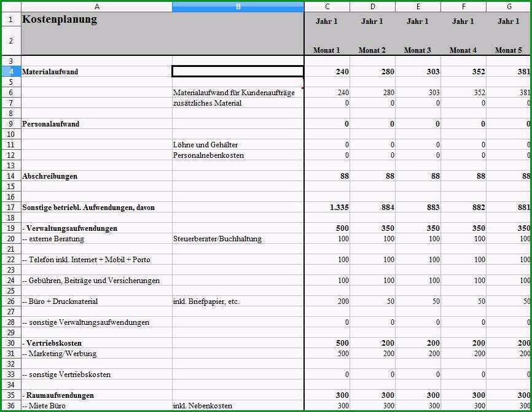Image resolution: width=532 pixels, height=412 pixels.
Task: Select 'Materialaufwand für Kundenaufträge' cell
Action: 238,93
